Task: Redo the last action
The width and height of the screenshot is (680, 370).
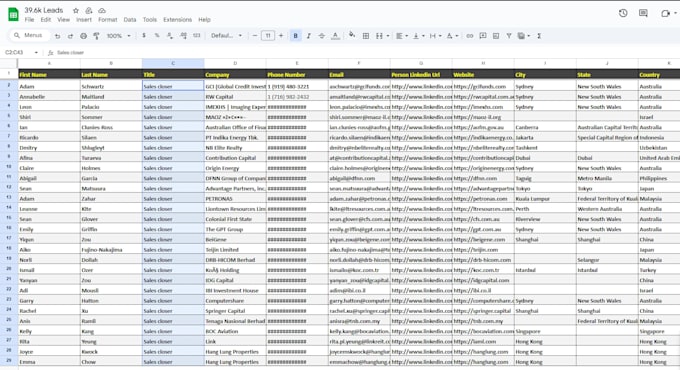Action: click(x=70, y=36)
